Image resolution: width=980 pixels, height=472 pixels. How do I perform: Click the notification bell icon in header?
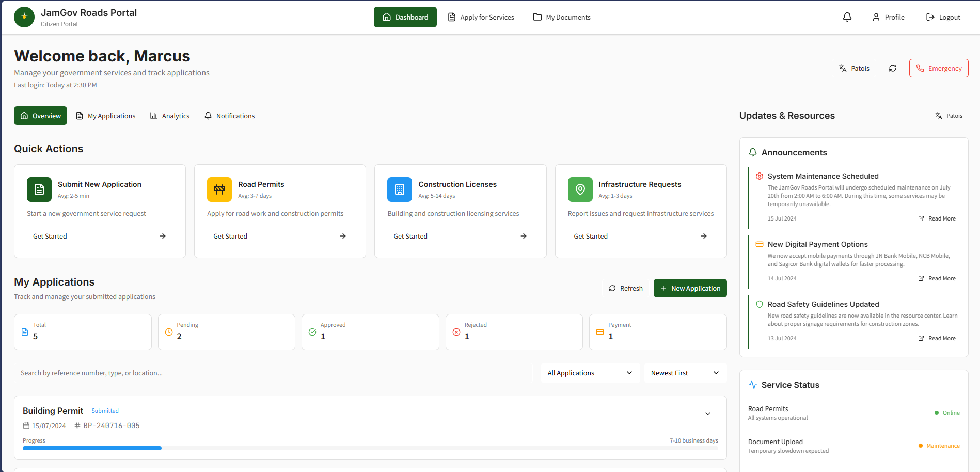[847, 17]
